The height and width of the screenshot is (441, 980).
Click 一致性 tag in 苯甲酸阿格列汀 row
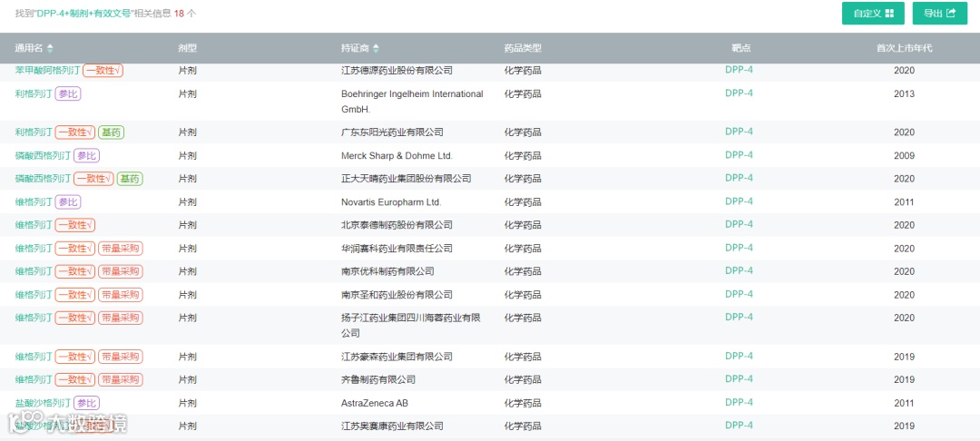pyautogui.click(x=103, y=71)
